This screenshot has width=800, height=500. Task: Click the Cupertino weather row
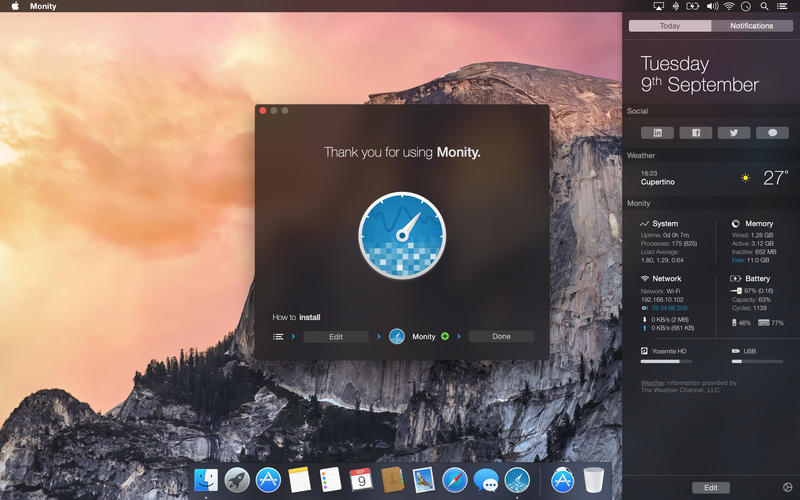711,178
